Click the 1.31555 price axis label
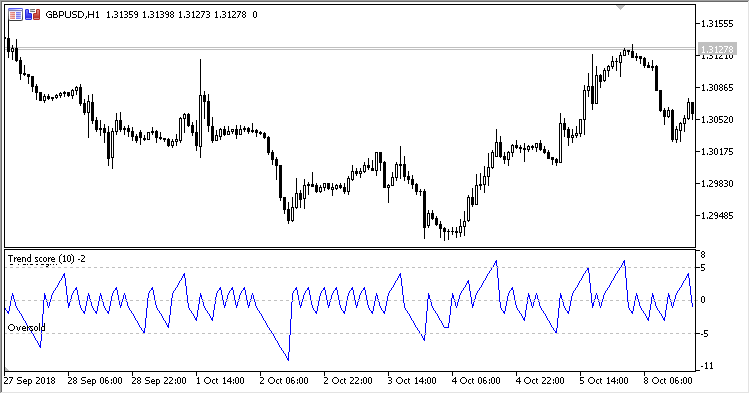 tap(717, 24)
